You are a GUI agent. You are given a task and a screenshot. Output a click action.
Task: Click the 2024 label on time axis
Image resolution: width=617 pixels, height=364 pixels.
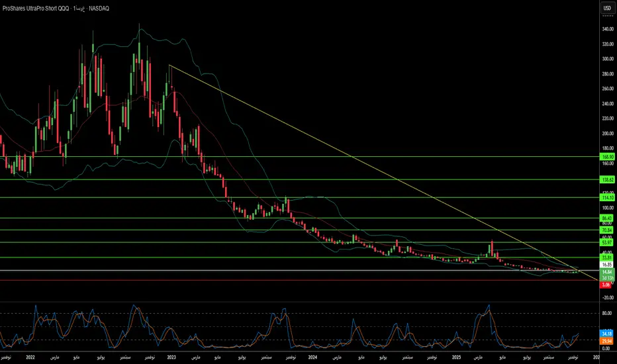click(x=313, y=357)
